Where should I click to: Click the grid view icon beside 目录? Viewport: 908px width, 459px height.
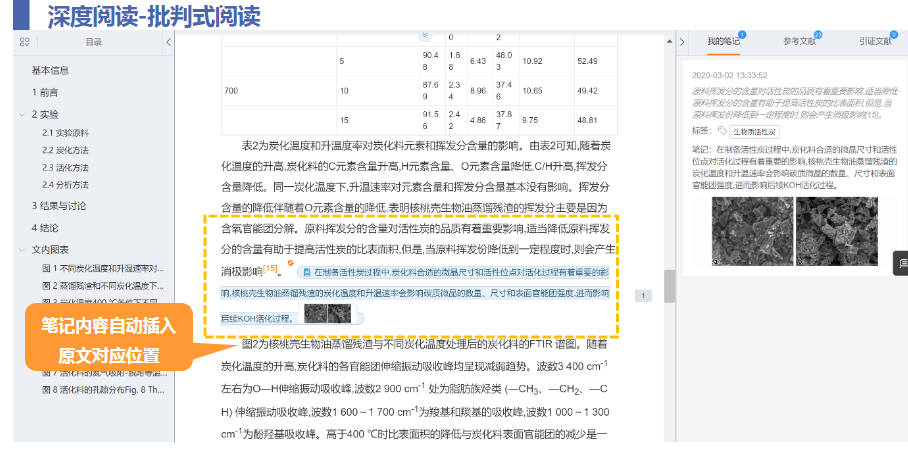[24, 42]
